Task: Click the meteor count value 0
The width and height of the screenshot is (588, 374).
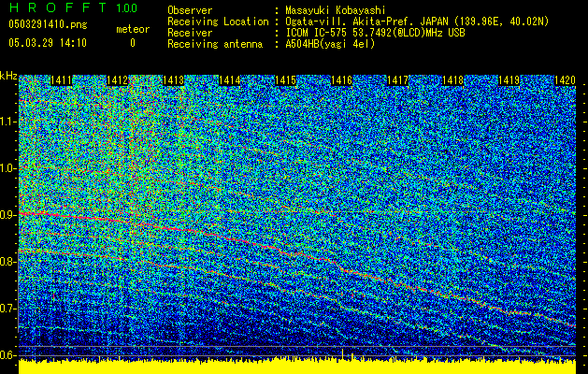Action: point(133,43)
